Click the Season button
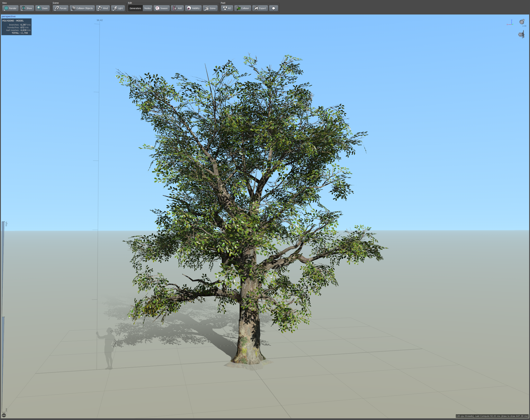This screenshot has width=530, height=420. click(x=162, y=8)
